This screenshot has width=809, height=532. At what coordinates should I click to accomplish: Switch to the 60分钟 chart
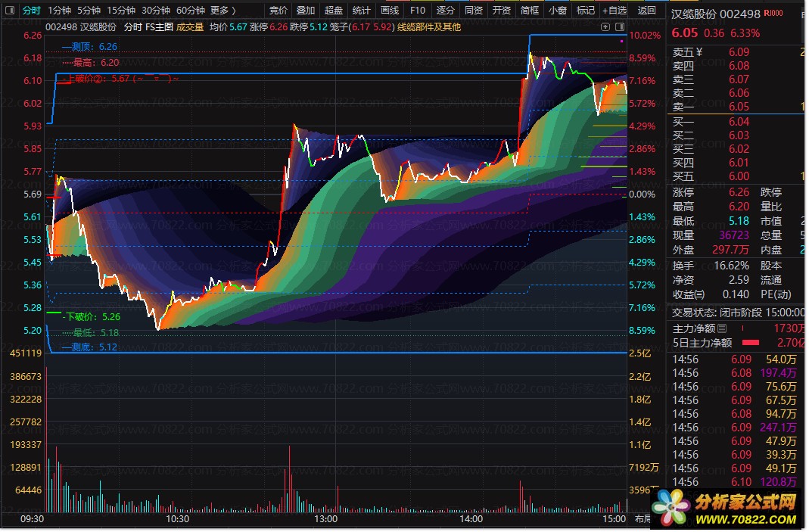point(191,11)
